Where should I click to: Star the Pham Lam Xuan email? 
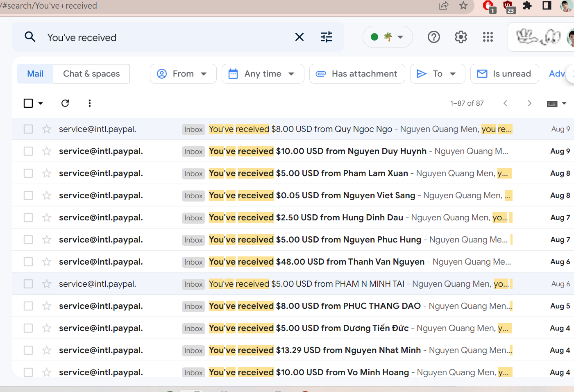pyautogui.click(x=47, y=173)
